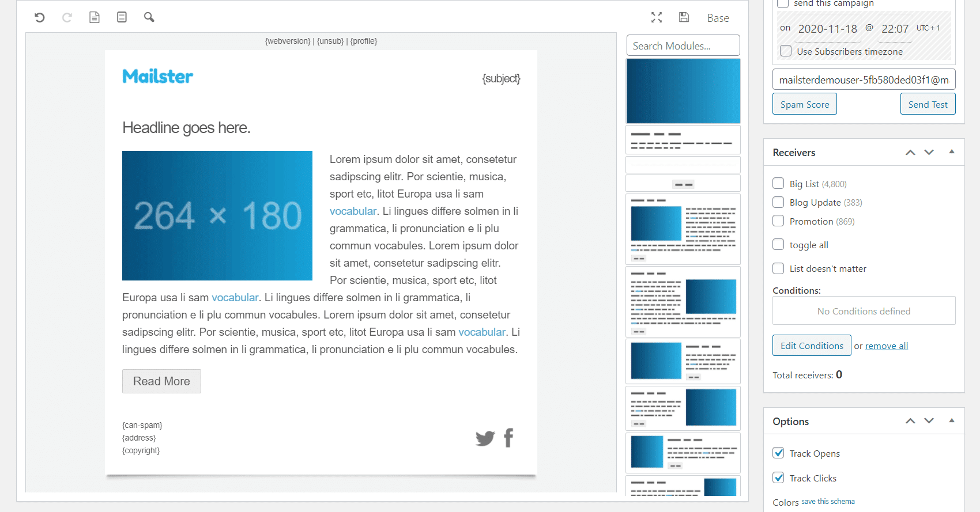The width and height of the screenshot is (980, 512).
Task: Select the full-width image module thumbnail
Action: (x=683, y=91)
